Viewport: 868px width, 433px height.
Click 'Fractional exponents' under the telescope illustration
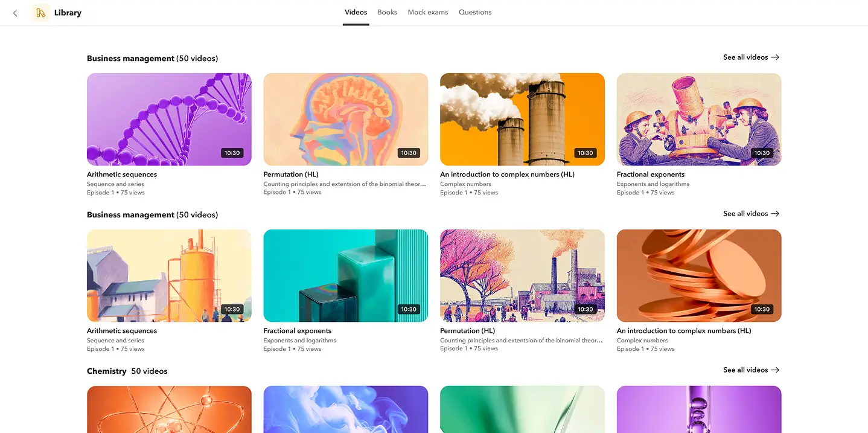651,175
